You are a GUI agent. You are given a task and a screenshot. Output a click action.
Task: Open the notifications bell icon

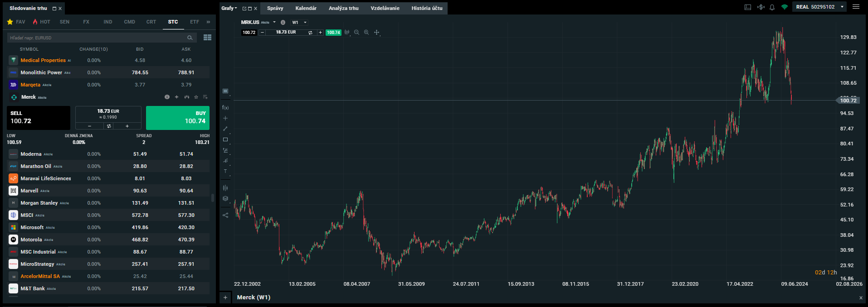[x=772, y=7]
